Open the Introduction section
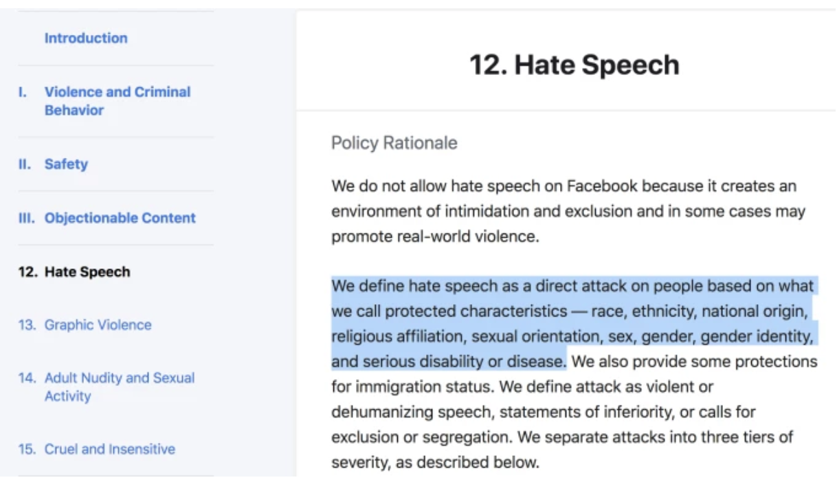837x504 pixels. 85,38
